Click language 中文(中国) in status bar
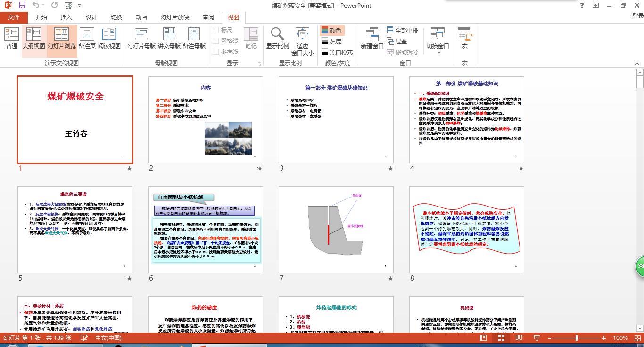The width and height of the screenshot is (644, 347). 108,338
